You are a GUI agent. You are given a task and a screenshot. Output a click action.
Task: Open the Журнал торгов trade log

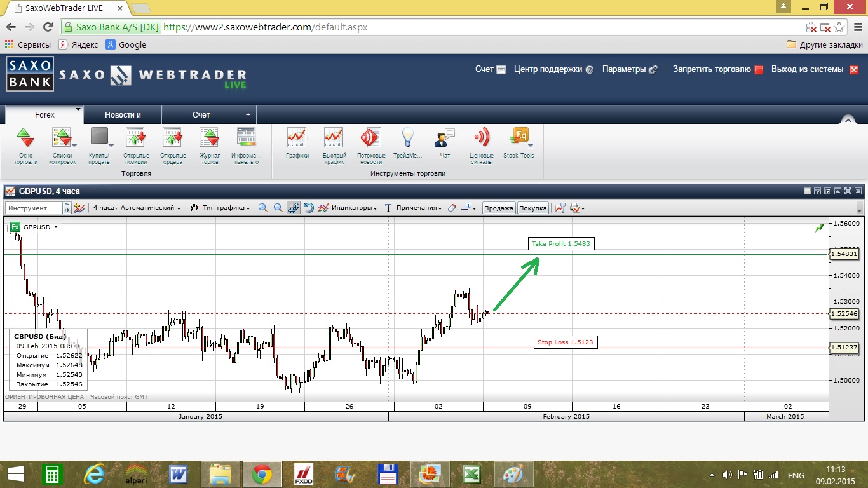(x=209, y=146)
